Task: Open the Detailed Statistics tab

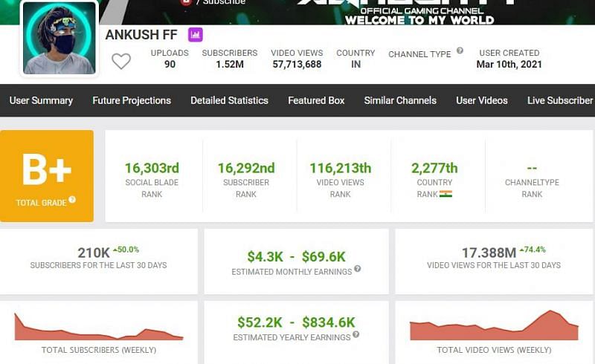Action: coord(229,100)
